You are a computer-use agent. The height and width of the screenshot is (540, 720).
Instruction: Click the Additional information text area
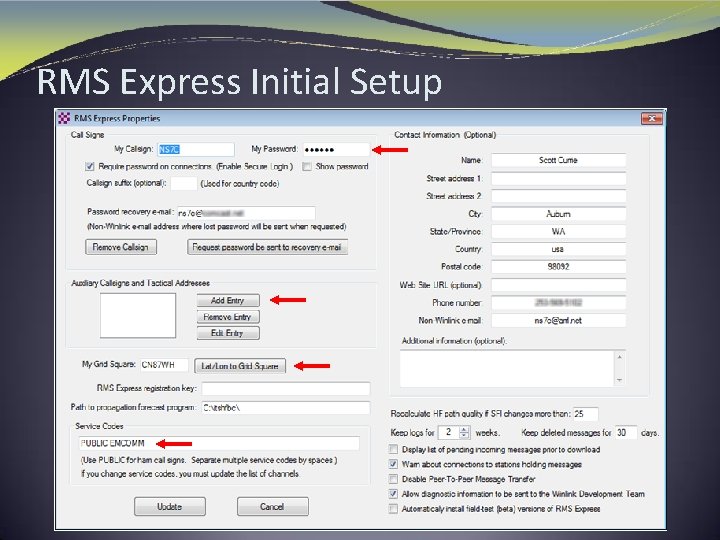click(507, 368)
